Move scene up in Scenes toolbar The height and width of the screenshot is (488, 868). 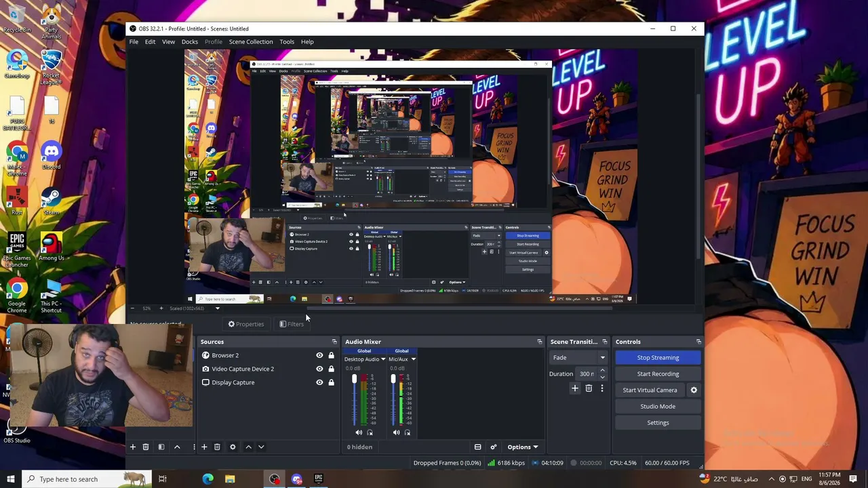(177, 447)
